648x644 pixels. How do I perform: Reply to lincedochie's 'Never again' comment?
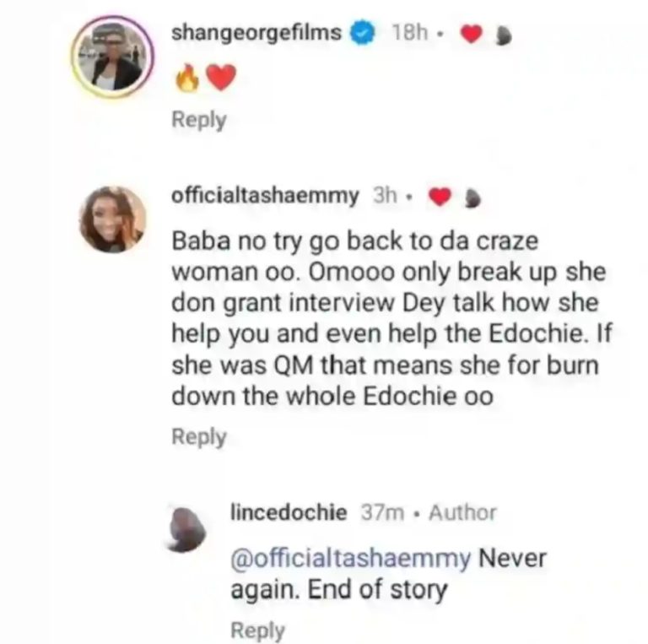(257, 630)
